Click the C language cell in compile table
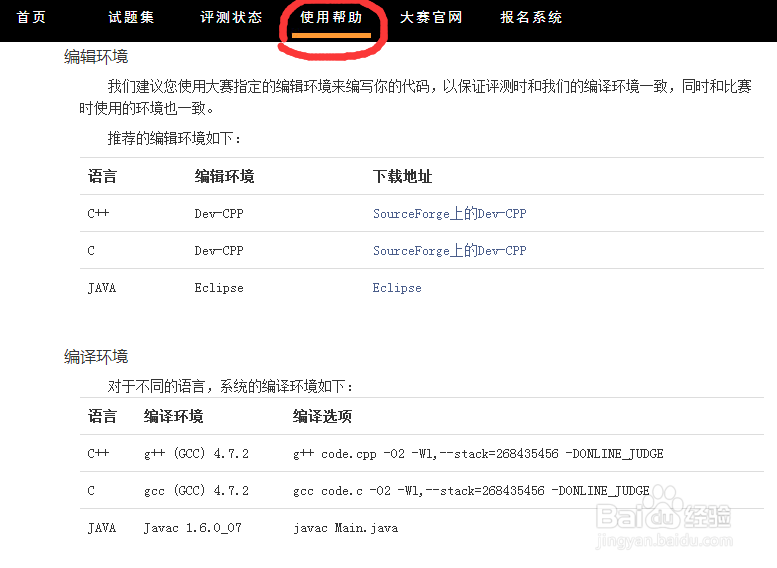This screenshot has width=777, height=568. 91,491
